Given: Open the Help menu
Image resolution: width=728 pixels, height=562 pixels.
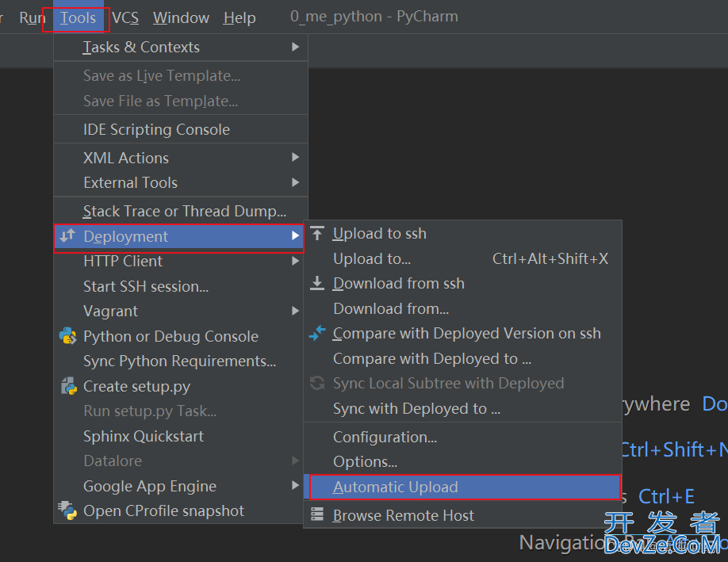Looking at the screenshot, I should [x=239, y=18].
